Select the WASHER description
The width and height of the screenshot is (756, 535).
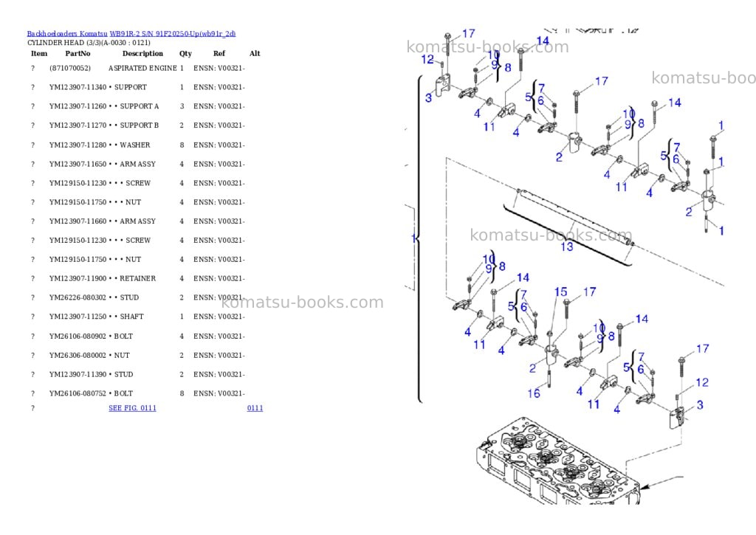click(x=135, y=145)
